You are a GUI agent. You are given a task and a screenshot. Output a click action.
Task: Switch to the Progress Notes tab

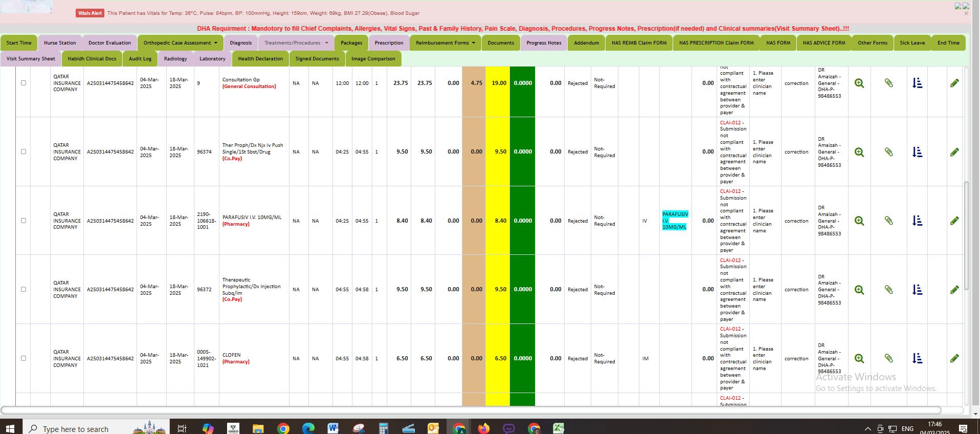(544, 43)
